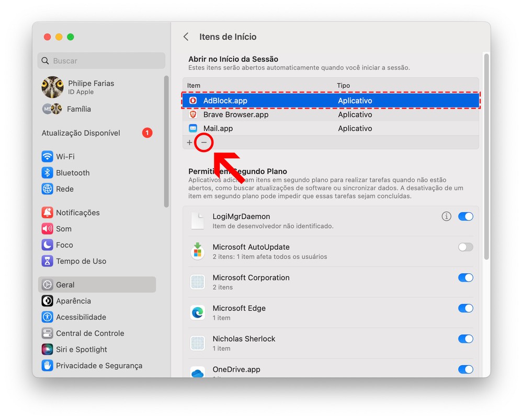Viewport: 523px width, 420px height.
Task: Click the LogiMgrDaemon document icon
Action: pos(198,221)
